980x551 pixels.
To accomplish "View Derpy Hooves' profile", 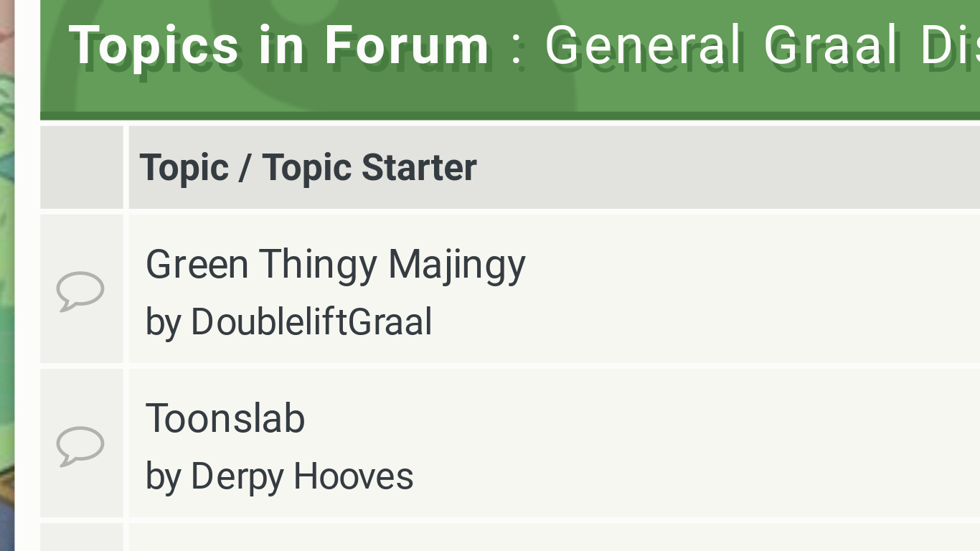I will click(x=302, y=476).
